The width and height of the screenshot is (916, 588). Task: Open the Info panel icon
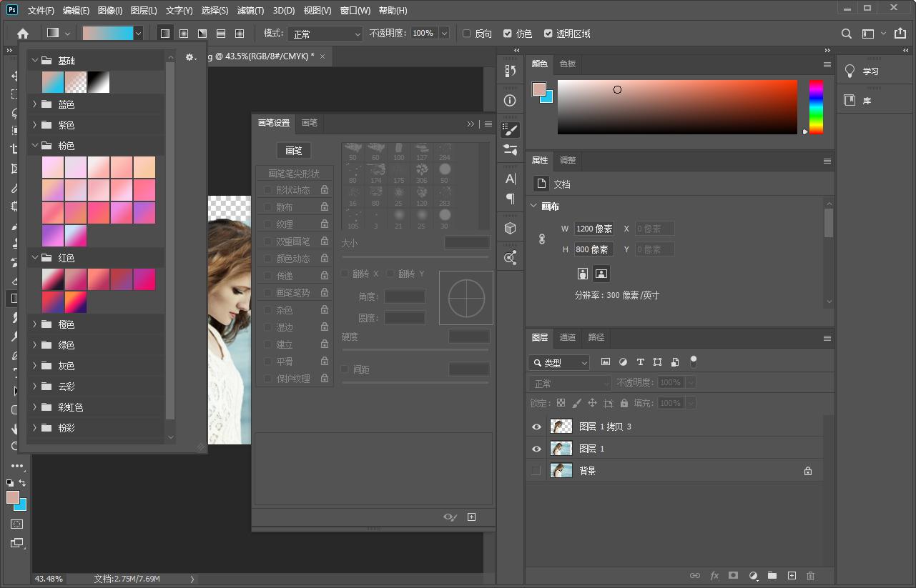point(510,101)
